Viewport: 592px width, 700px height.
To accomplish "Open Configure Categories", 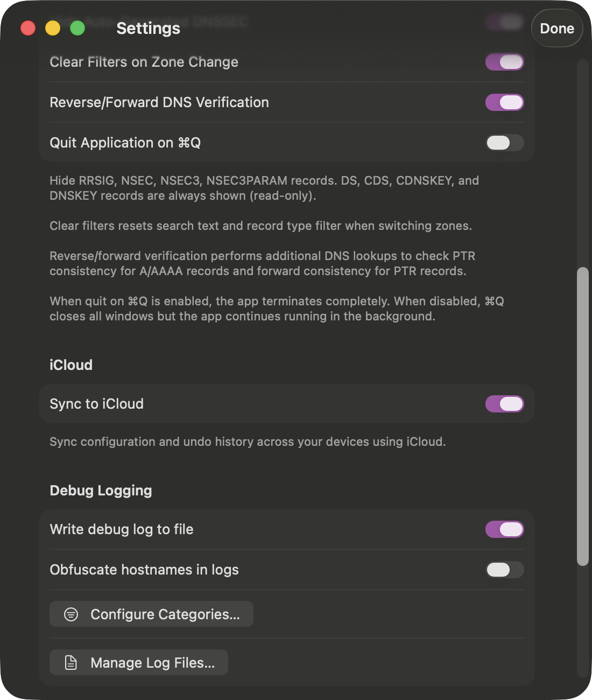I will click(151, 614).
